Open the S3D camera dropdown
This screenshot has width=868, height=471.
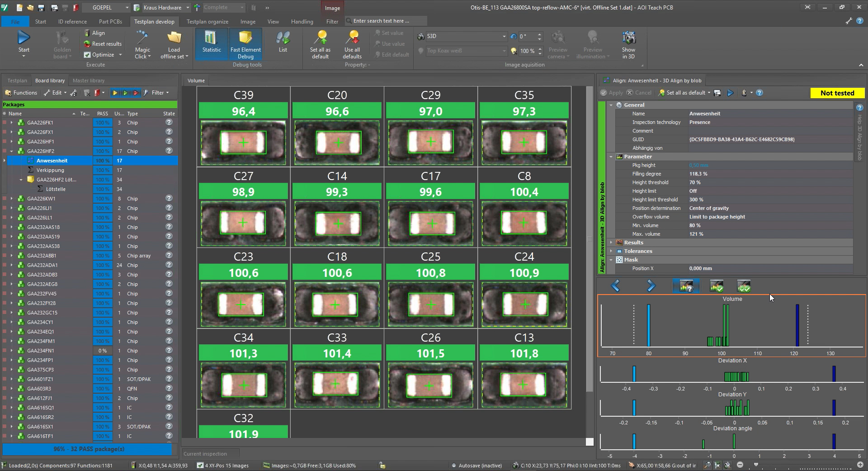click(504, 36)
